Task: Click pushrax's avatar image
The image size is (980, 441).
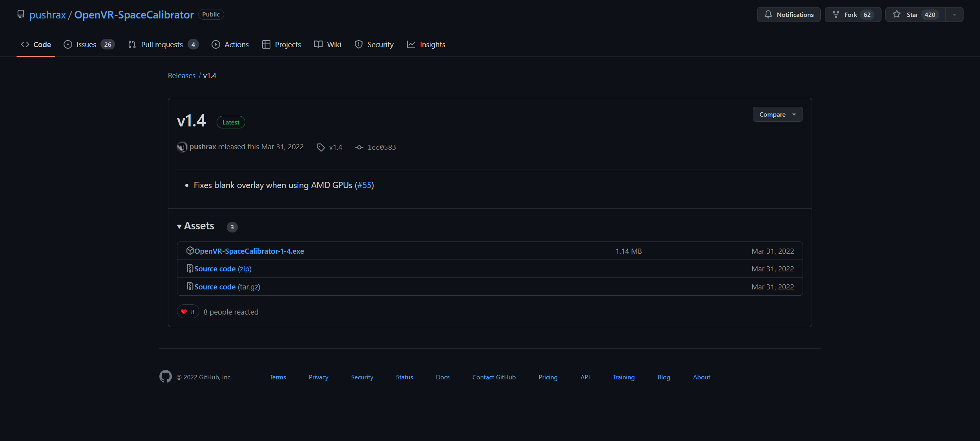Action: pos(182,147)
